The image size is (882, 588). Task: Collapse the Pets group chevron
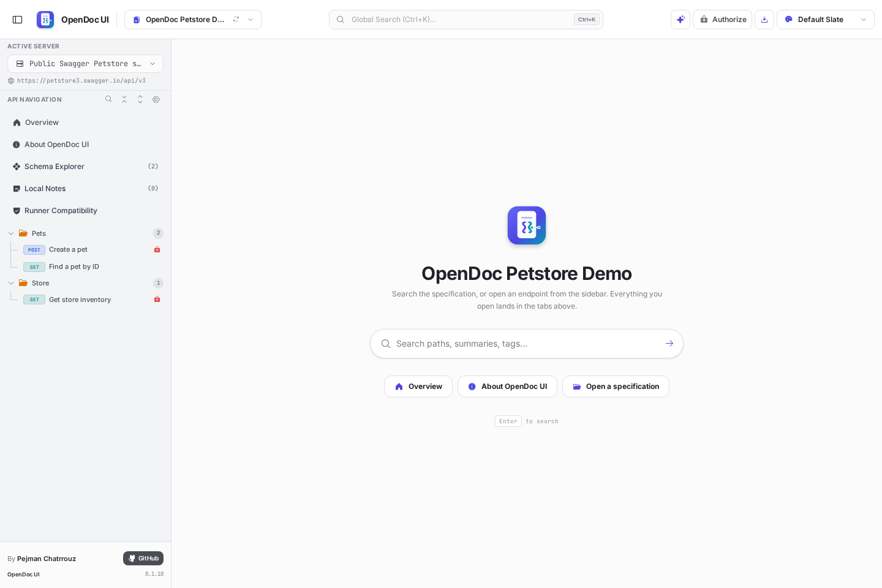click(x=11, y=233)
